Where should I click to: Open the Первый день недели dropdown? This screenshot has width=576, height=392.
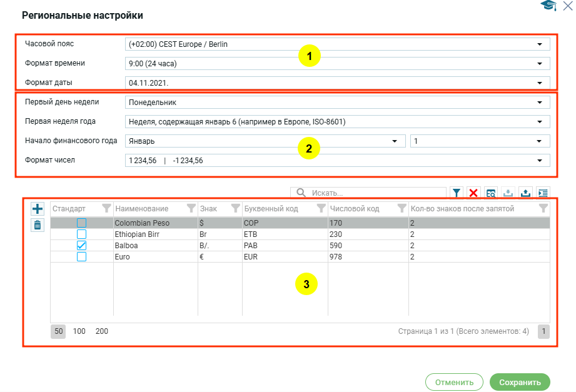pos(338,102)
